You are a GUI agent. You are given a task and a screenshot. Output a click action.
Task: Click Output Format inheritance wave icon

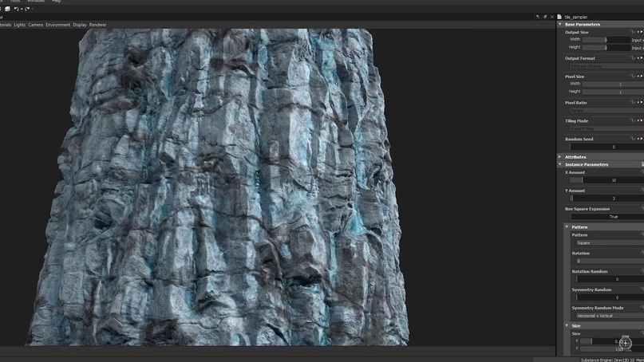pyautogui.click(x=633, y=58)
